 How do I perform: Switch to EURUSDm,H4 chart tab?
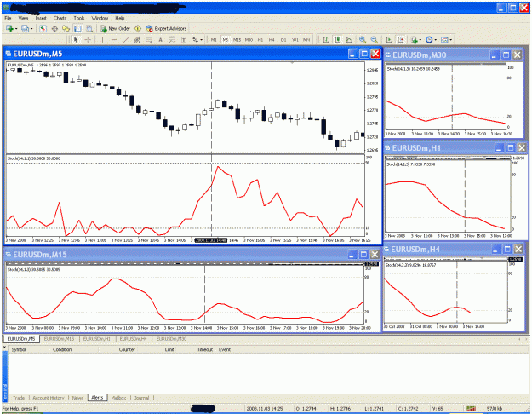tap(133, 339)
